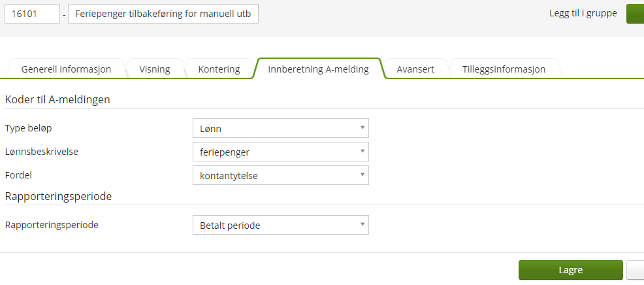Click the 'Legg til i gruppe' label
644x285 pixels.
(583, 13)
